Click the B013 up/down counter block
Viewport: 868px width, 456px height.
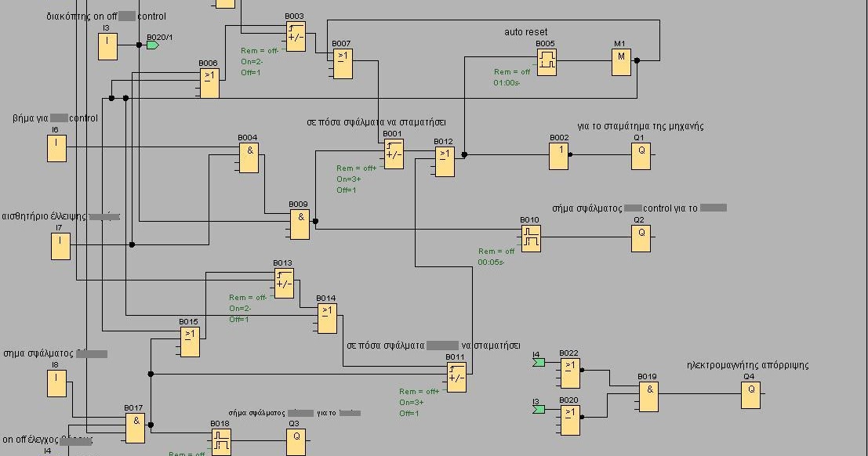tap(283, 282)
